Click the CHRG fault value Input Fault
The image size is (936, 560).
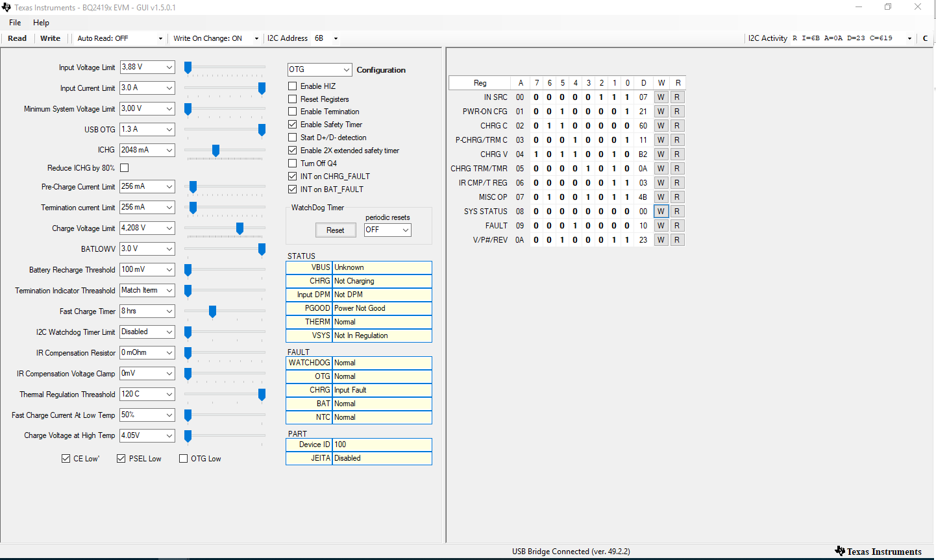382,390
